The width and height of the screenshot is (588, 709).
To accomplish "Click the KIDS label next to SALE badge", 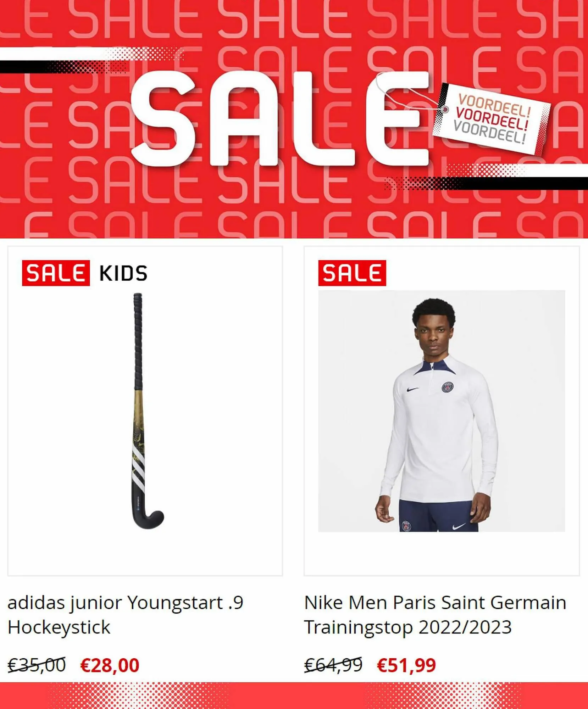I will tap(123, 273).
